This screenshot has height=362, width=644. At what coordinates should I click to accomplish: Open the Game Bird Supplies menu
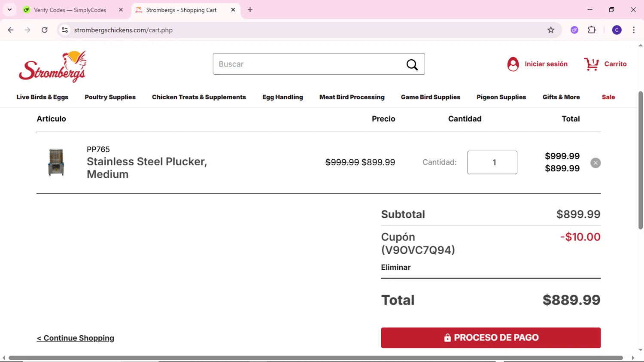pyautogui.click(x=431, y=97)
